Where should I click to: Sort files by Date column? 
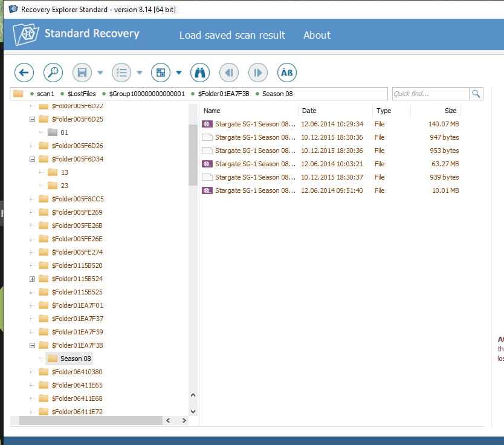tap(335, 111)
